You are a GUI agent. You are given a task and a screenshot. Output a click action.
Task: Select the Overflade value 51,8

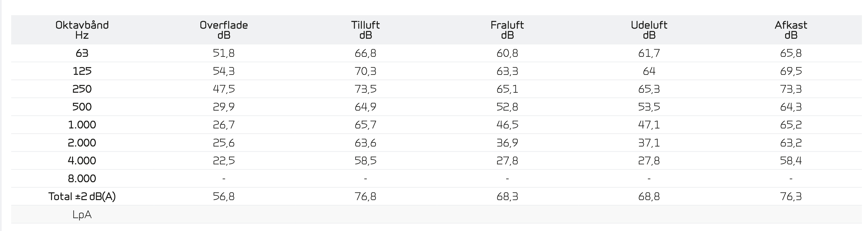224,53
